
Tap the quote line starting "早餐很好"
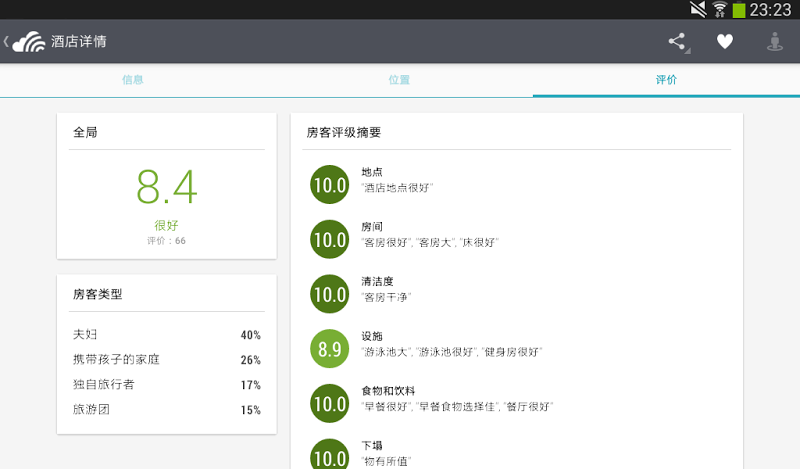pyautogui.click(x=457, y=407)
